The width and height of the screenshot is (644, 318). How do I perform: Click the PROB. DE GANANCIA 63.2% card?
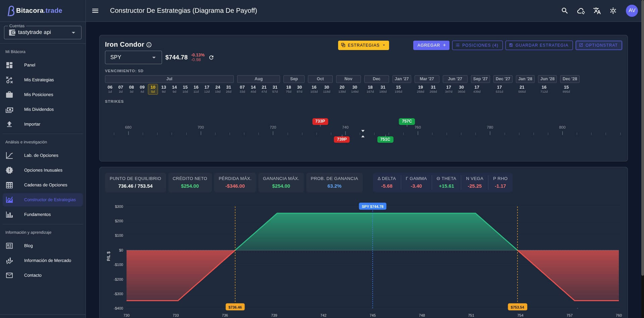click(x=334, y=182)
